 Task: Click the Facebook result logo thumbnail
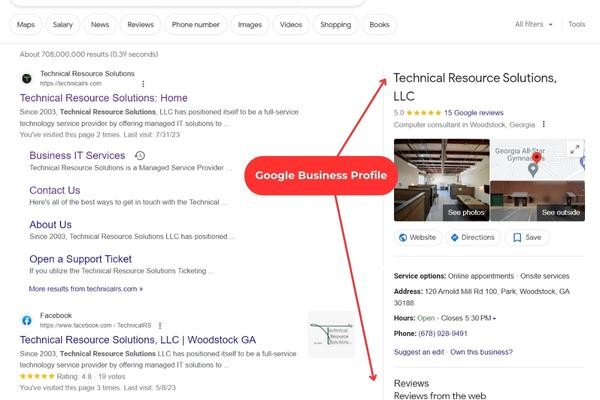pyautogui.click(x=331, y=334)
